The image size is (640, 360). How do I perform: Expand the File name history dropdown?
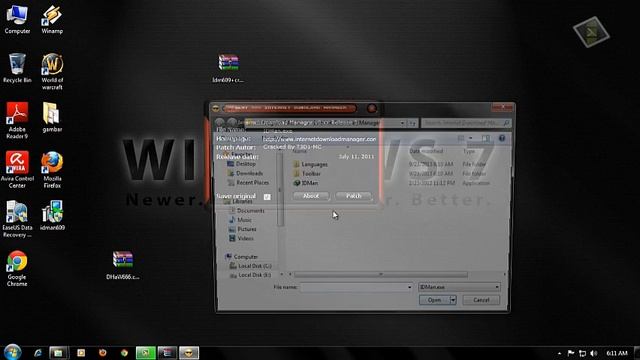pyautogui.click(x=409, y=287)
